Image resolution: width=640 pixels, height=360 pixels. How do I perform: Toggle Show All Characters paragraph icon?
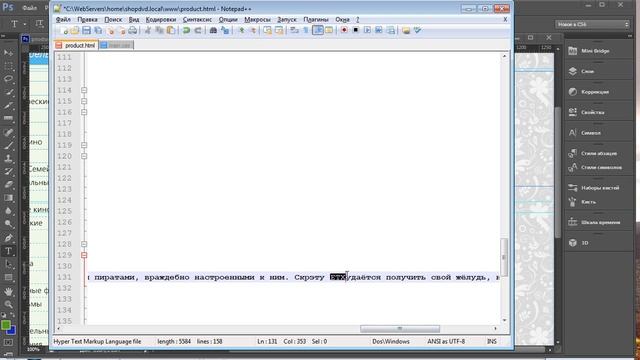tap(306, 30)
